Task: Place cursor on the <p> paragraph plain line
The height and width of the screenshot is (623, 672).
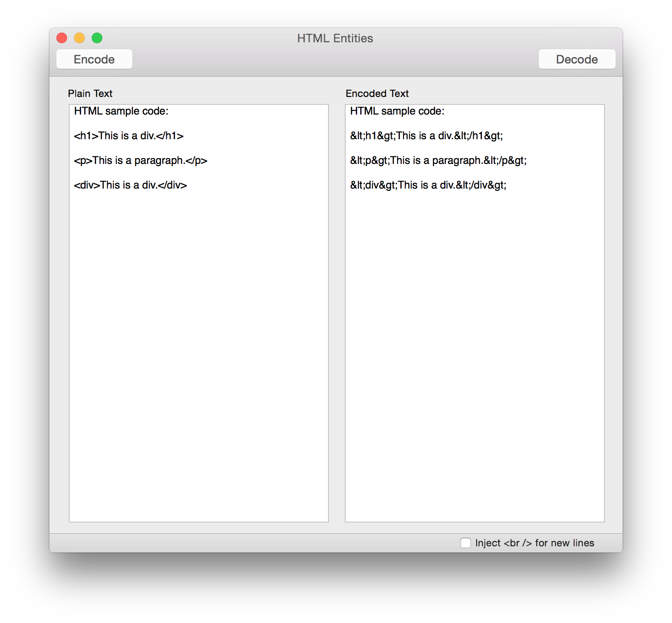Action: [x=141, y=160]
